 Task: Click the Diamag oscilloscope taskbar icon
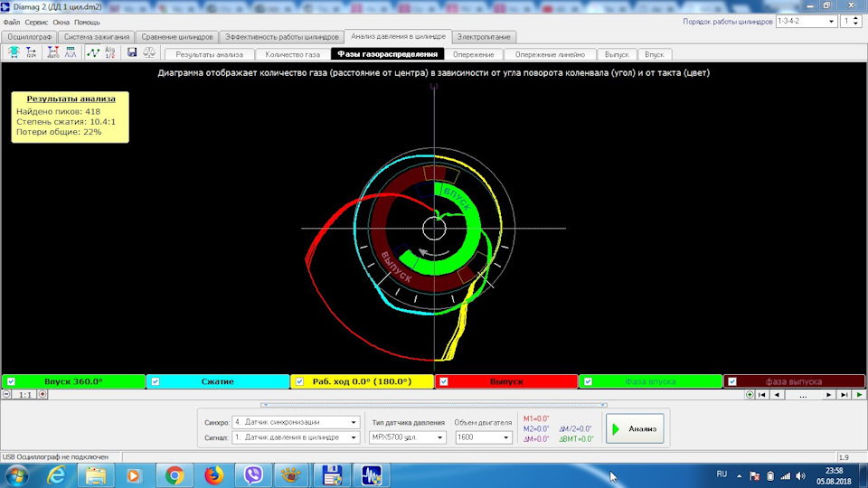[x=371, y=475]
